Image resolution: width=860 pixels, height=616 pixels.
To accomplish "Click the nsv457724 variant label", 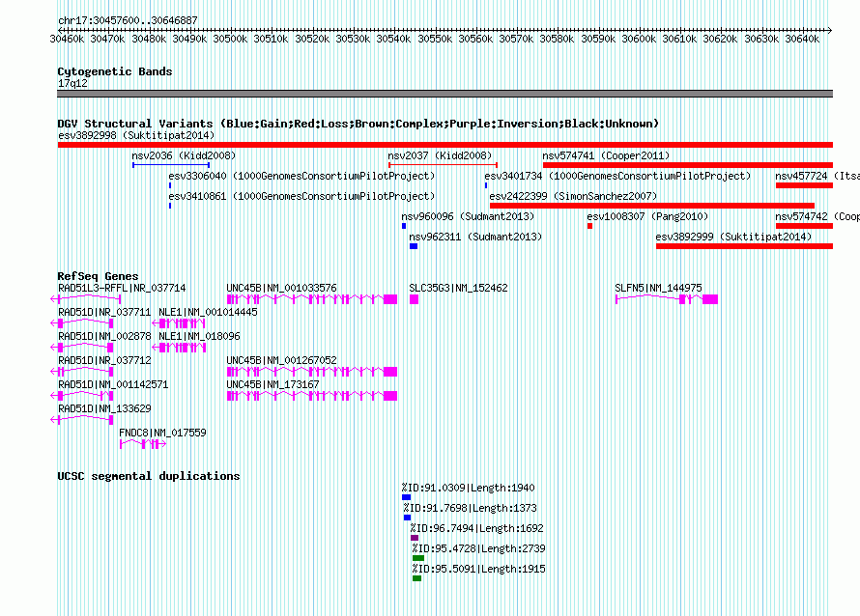I will 817,176.
